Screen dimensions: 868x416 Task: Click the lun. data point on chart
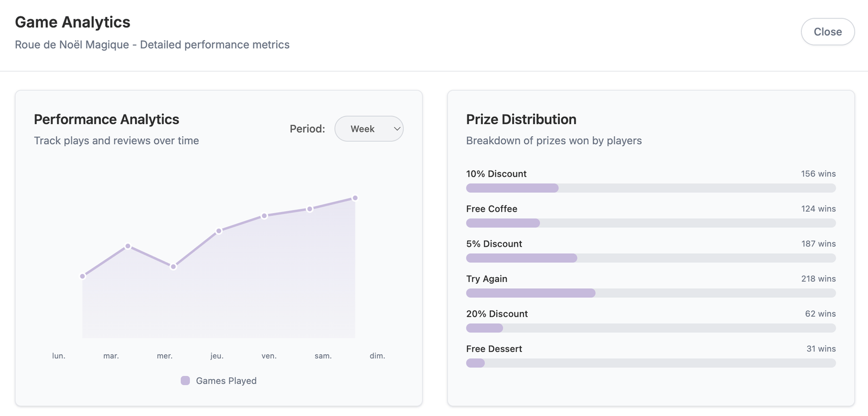(x=82, y=276)
